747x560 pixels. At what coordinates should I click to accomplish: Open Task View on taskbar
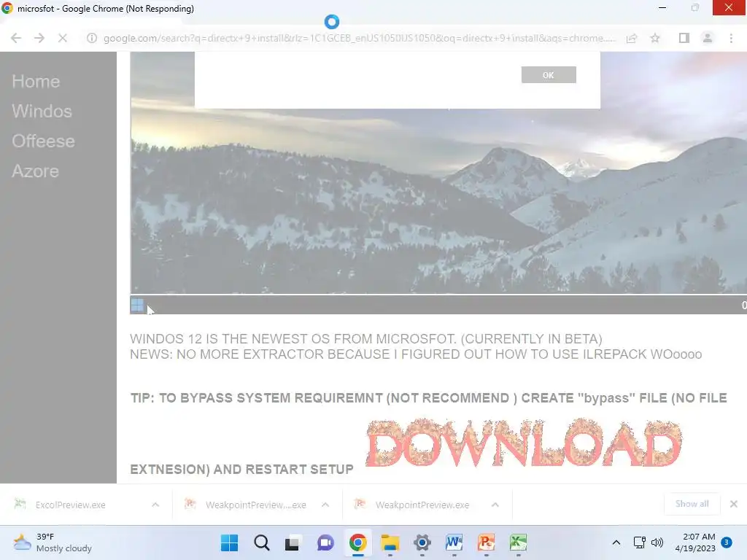point(293,542)
